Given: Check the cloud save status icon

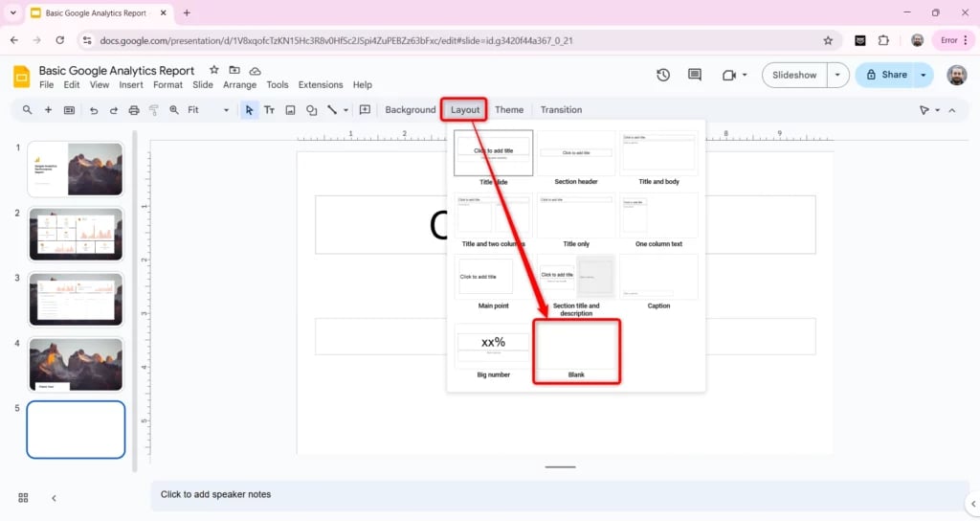Looking at the screenshot, I should (255, 71).
